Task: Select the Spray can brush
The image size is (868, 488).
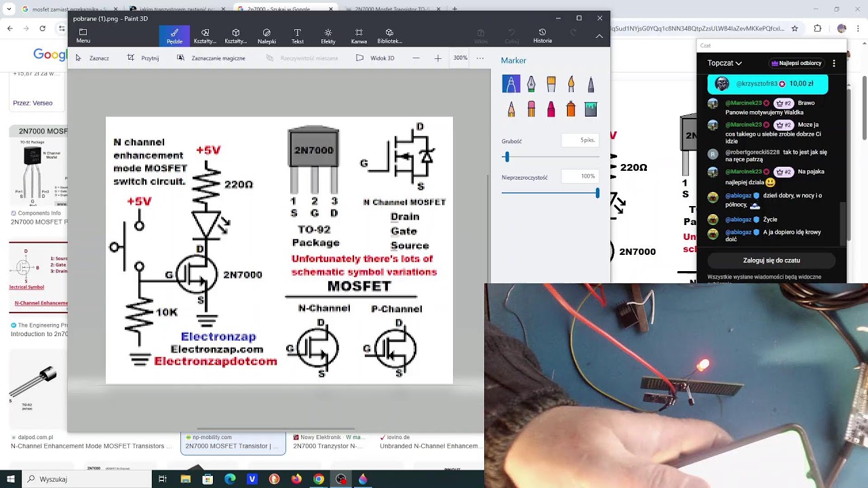Action: pyautogui.click(x=571, y=108)
